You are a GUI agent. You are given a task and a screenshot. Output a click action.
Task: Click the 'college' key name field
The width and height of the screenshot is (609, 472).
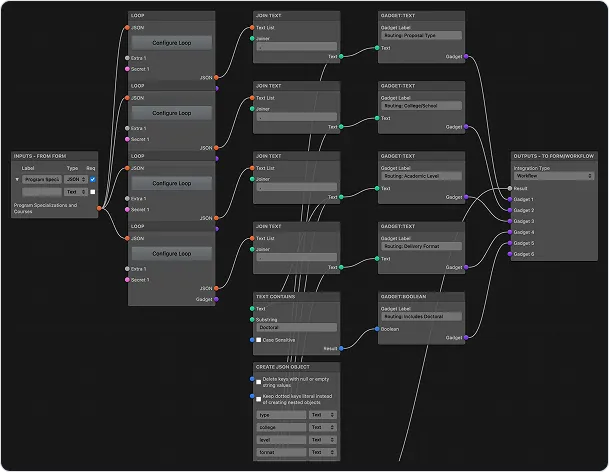(281, 427)
